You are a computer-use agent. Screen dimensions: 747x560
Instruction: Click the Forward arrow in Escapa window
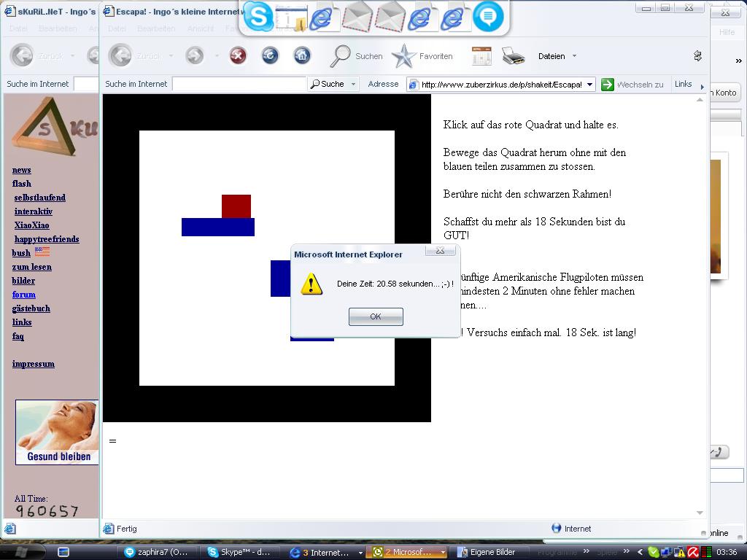[194, 55]
